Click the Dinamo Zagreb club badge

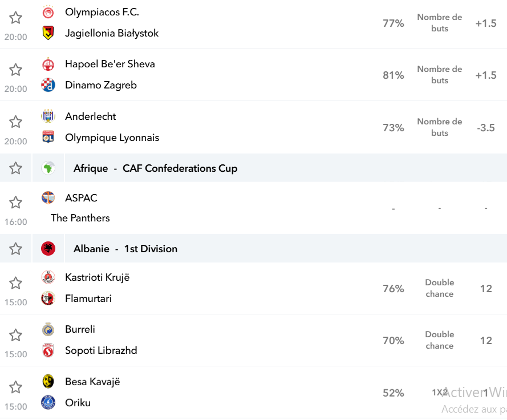point(48,85)
